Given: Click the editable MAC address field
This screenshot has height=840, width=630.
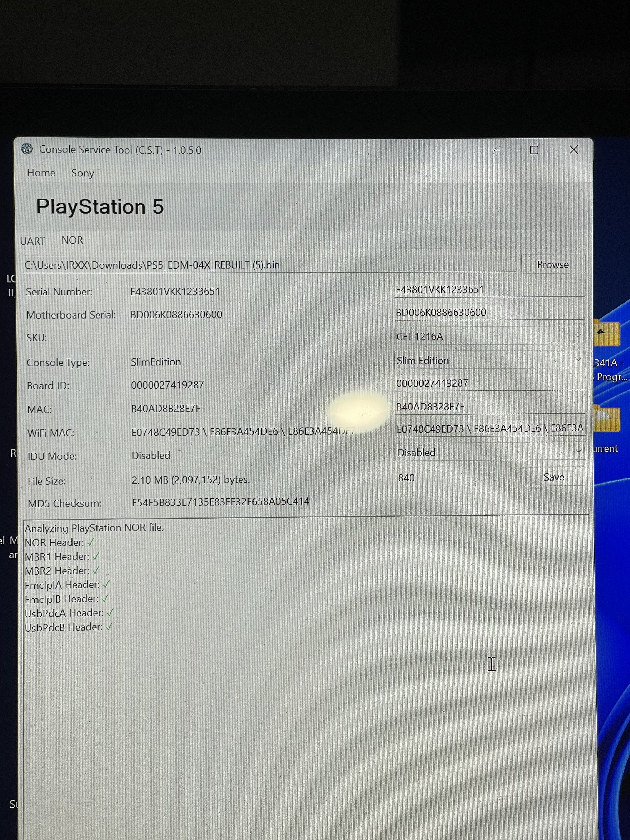Looking at the screenshot, I should click(x=490, y=407).
